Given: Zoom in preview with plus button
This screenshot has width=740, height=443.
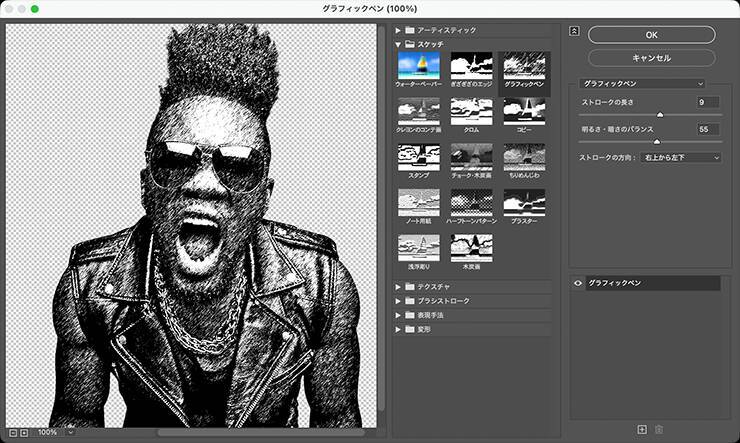Looking at the screenshot, I should [x=24, y=433].
